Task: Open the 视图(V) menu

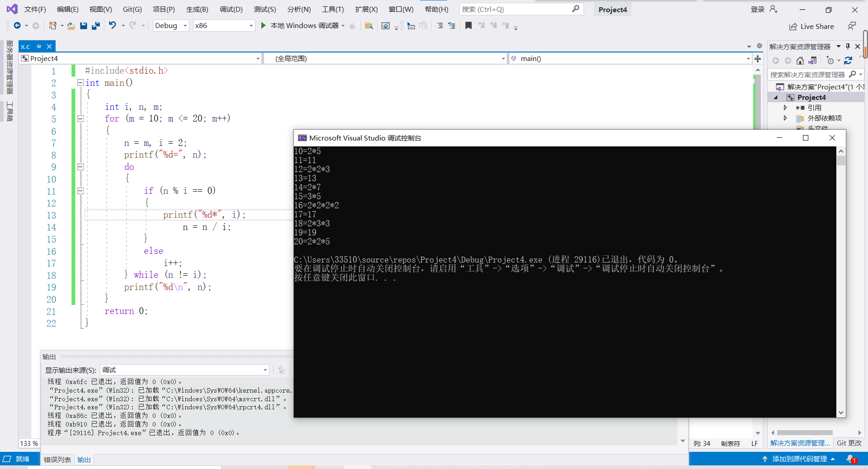Action: tap(100, 9)
